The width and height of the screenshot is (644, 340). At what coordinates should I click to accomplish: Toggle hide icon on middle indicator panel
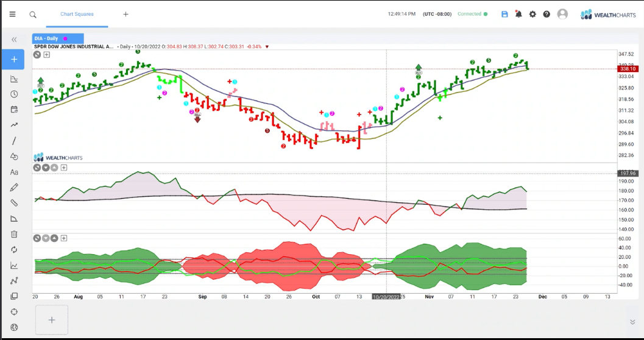(37, 168)
